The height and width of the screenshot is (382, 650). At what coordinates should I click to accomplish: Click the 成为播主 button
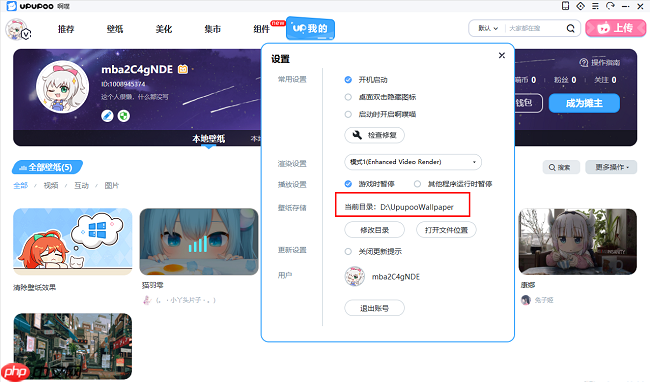[584, 103]
